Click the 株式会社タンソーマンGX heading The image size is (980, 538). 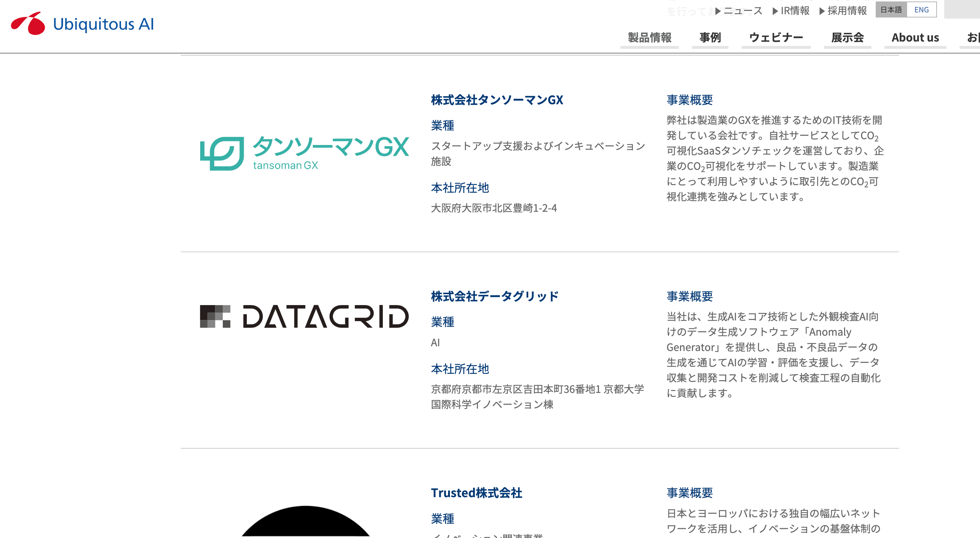point(497,100)
